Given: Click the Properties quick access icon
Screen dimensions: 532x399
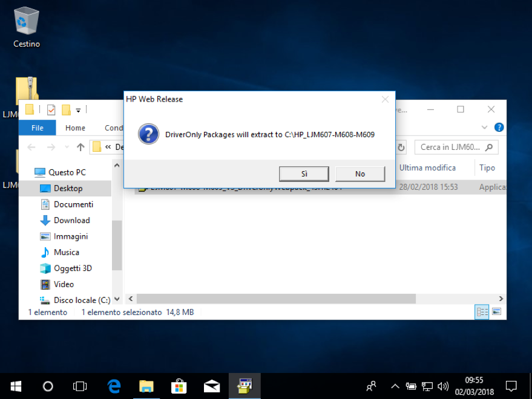Looking at the screenshot, I should pyautogui.click(x=51, y=109).
